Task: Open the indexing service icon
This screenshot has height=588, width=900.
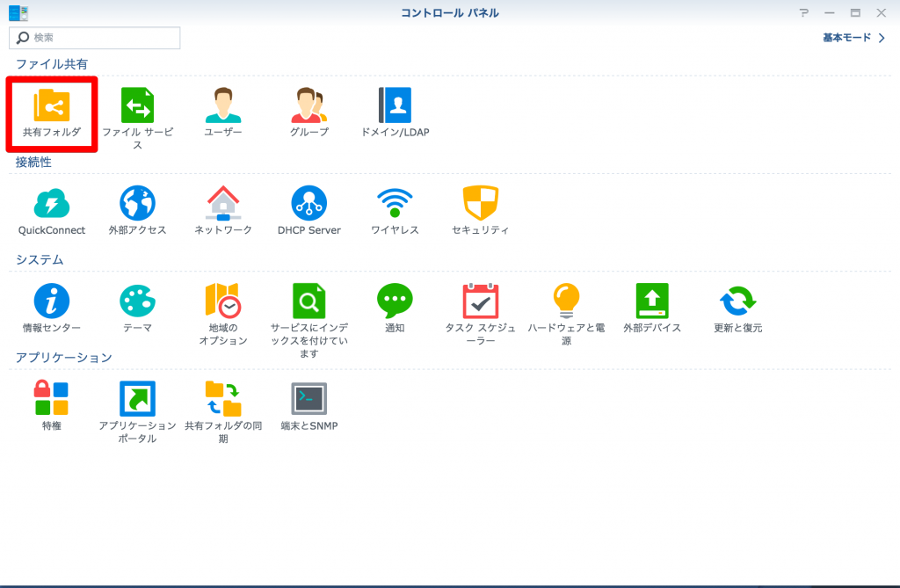Action: [308, 321]
